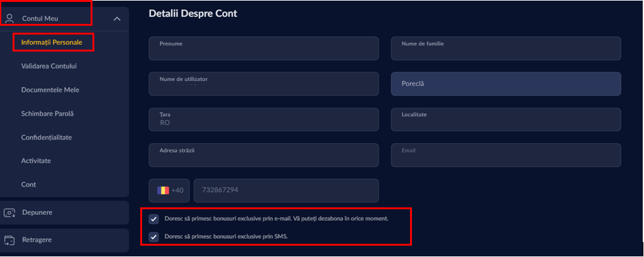Uncheck the exclusive bonuses by e-mail checkbox

point(153,219)
